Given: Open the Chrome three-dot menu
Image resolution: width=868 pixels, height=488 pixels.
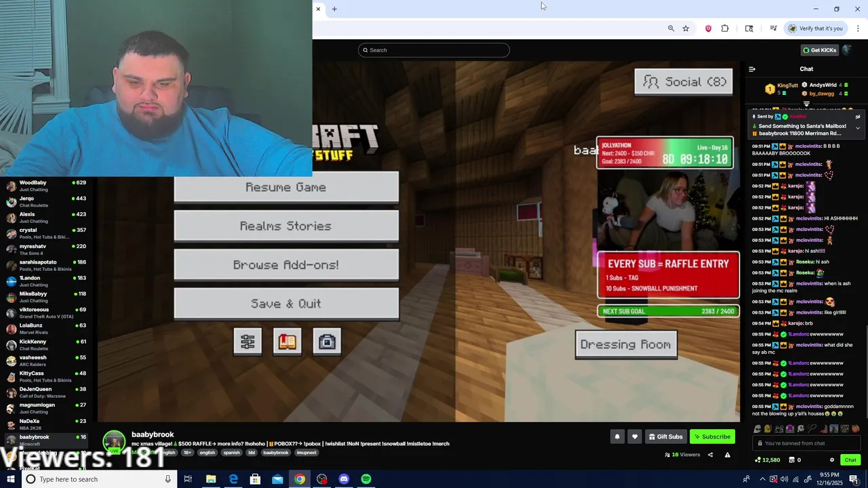Looking at the screenshot, I should pyautogui.click(x=859, y=28).
